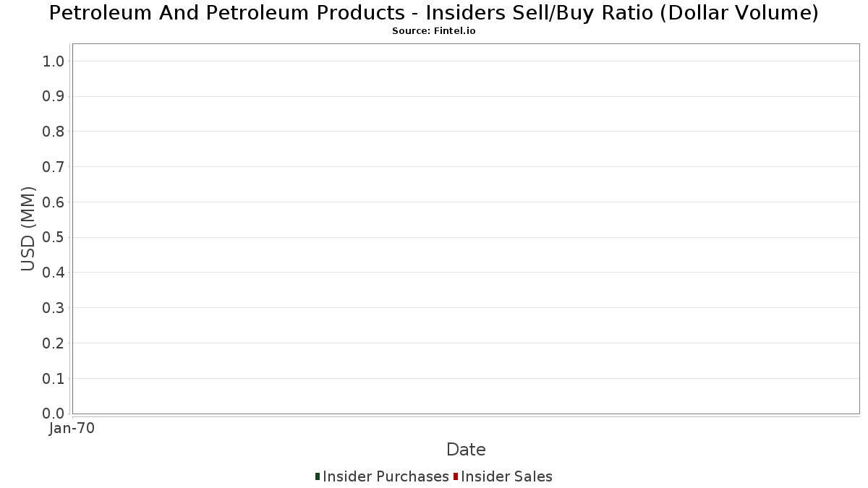The height and width of the screenshot is (488, 868).
Task: Click the red Insider Sales legend swatch
Action: (456, 476)
